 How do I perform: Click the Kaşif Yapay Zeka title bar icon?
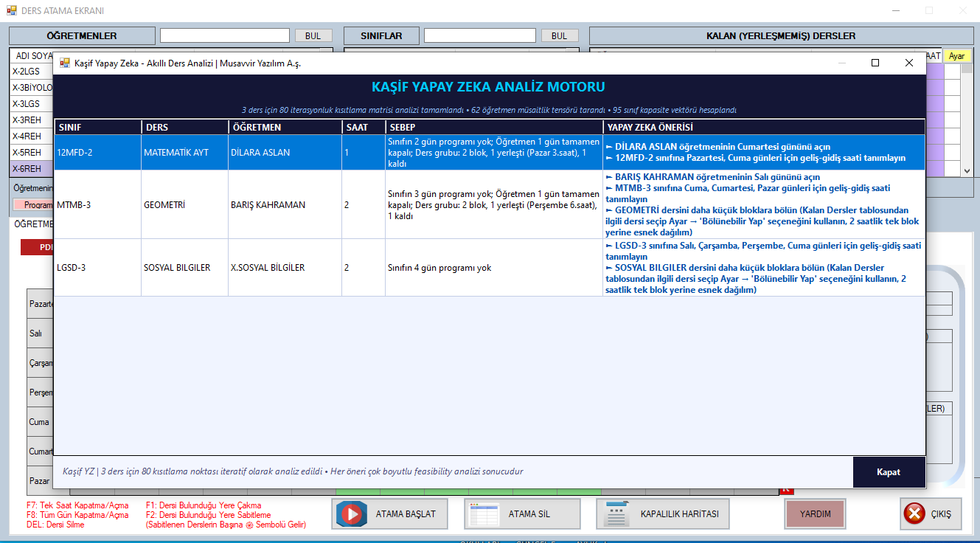[x=65, y=63]
